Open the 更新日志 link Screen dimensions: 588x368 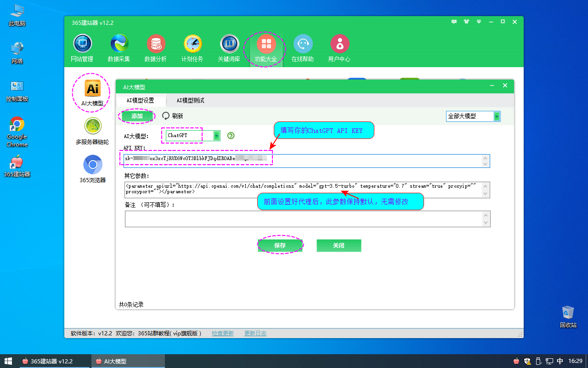[x=255, y=333]
